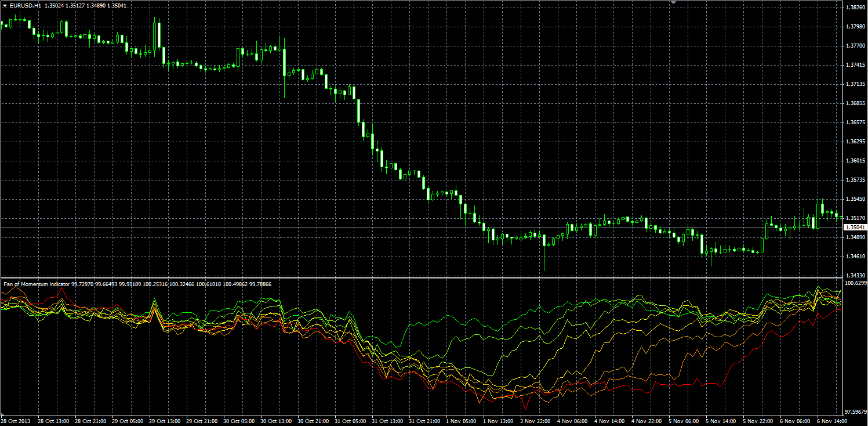Click the chart shift triangle marker on top edge
This screenshot has height=426, width=868.
coord(673,3)
